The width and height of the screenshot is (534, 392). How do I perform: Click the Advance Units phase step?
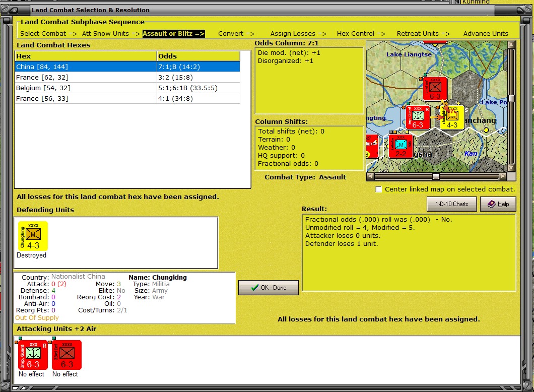pyautogui.click(x=486, y=33)
